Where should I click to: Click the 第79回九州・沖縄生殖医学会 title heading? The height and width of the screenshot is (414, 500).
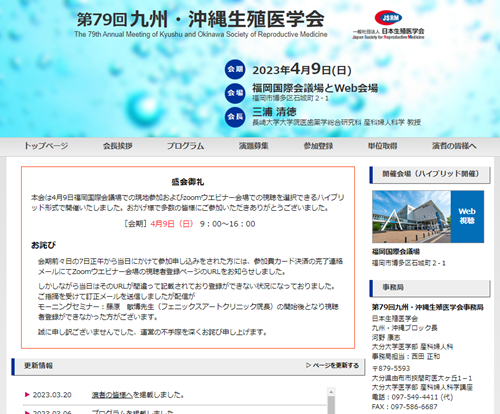200,19
